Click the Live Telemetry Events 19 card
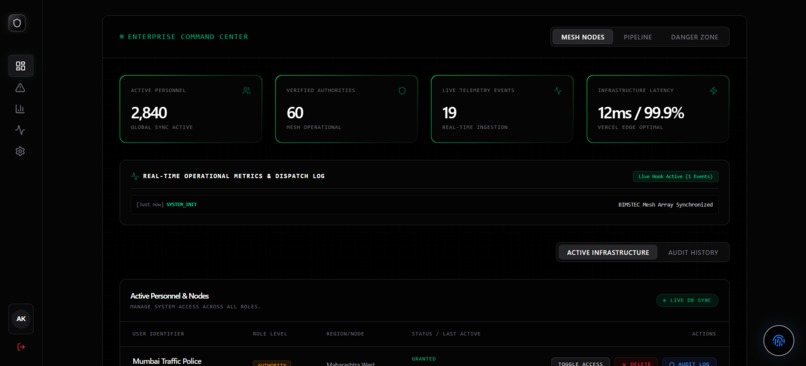Viewport: 806px width, 366px height. point(502,109)
